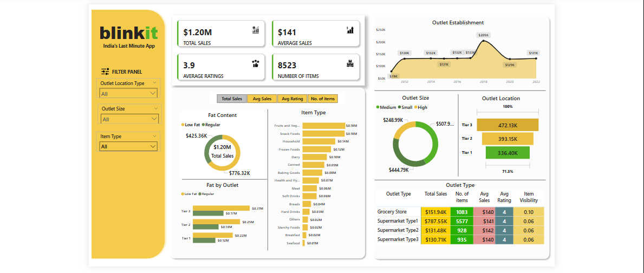Select the Snack Foods bar
Image resolution: width=644 pixels, height=273 pixels.
click(324, 133)
